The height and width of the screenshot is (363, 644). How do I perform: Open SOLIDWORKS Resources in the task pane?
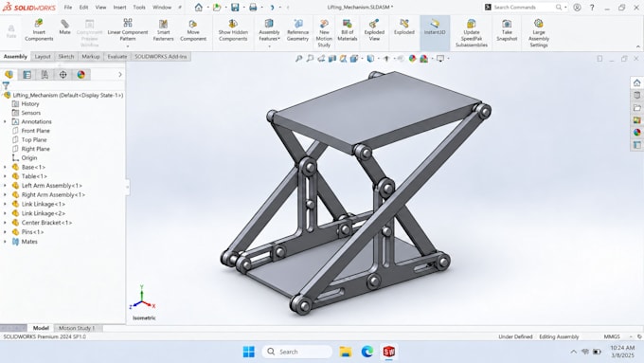tap(637, 82)
